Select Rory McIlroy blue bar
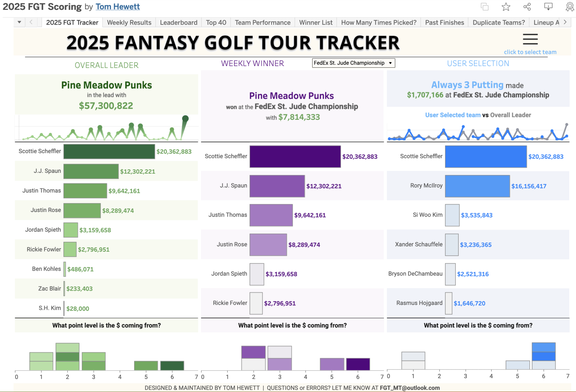The height and width of the screenshot is (392, 576). pos(477,186)
